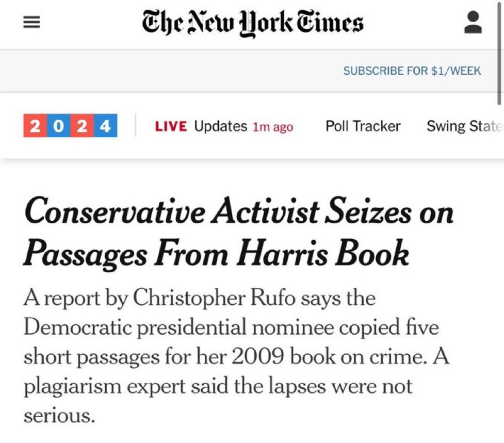Click the page scrollbar on right edge
Screen dimensions: 504x443
(499, 53)
